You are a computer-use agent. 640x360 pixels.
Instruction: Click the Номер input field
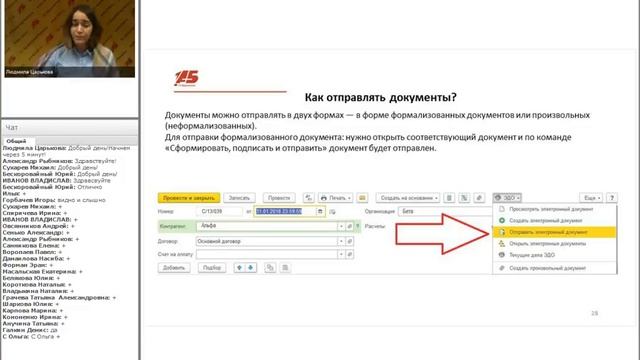pos(220,211)
